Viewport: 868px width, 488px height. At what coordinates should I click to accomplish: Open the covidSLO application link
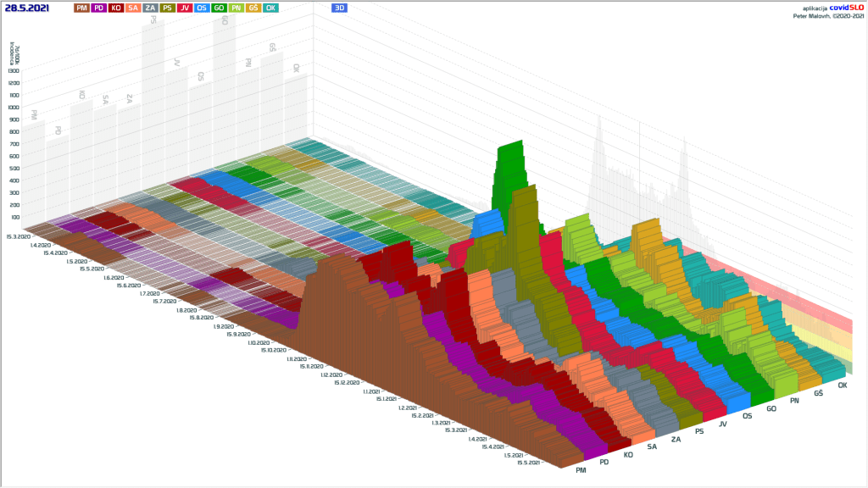[846, 7]
